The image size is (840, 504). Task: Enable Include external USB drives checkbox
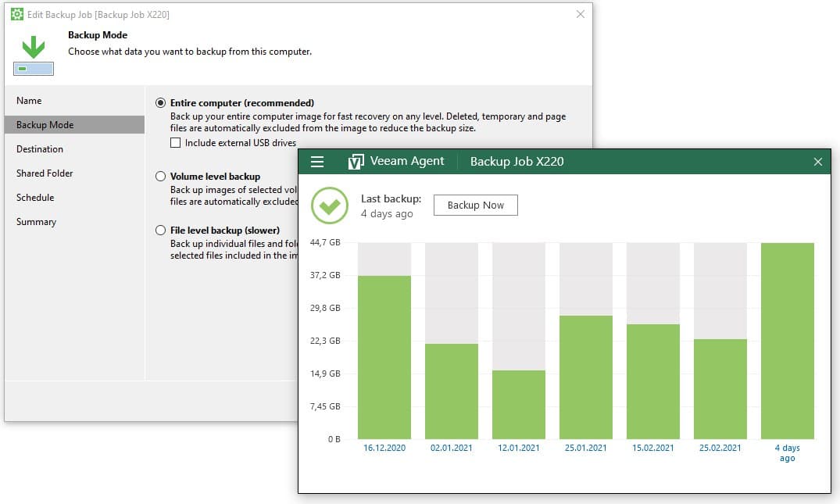(176, 143)
